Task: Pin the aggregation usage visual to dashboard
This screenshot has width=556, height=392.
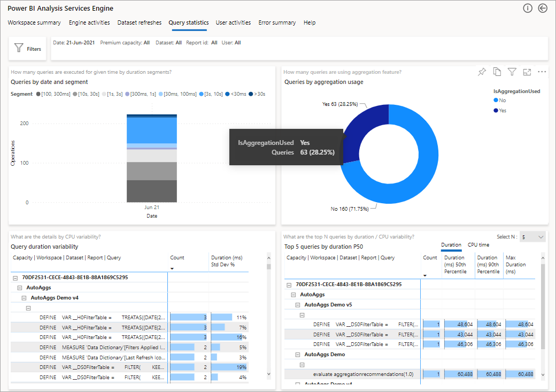Action: (x=482, y=72)
